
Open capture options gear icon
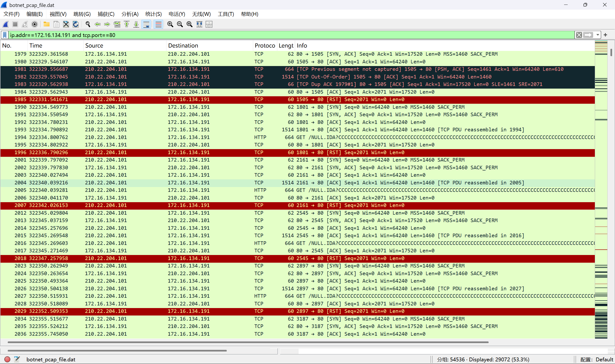[35, 24]
